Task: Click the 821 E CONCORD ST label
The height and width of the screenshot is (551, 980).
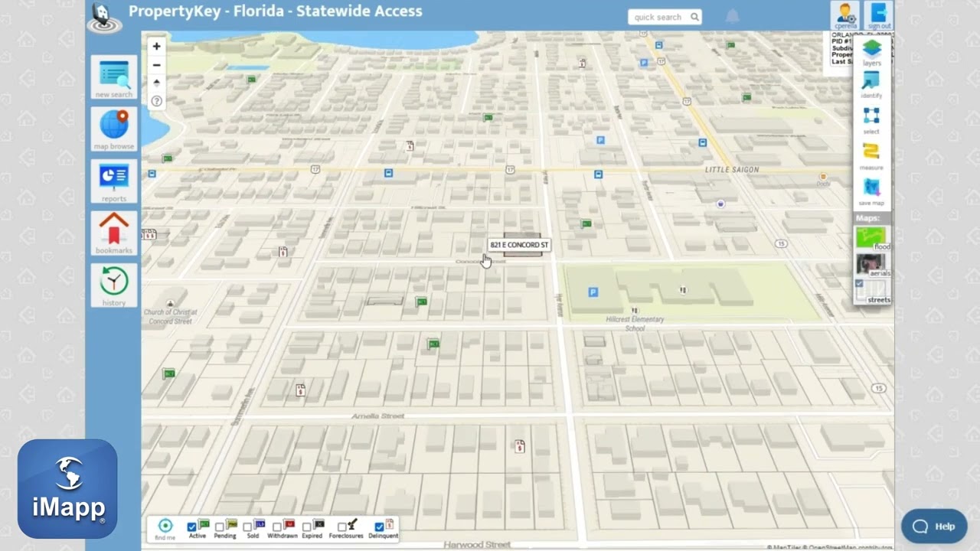Action: [x=519, y=245]
